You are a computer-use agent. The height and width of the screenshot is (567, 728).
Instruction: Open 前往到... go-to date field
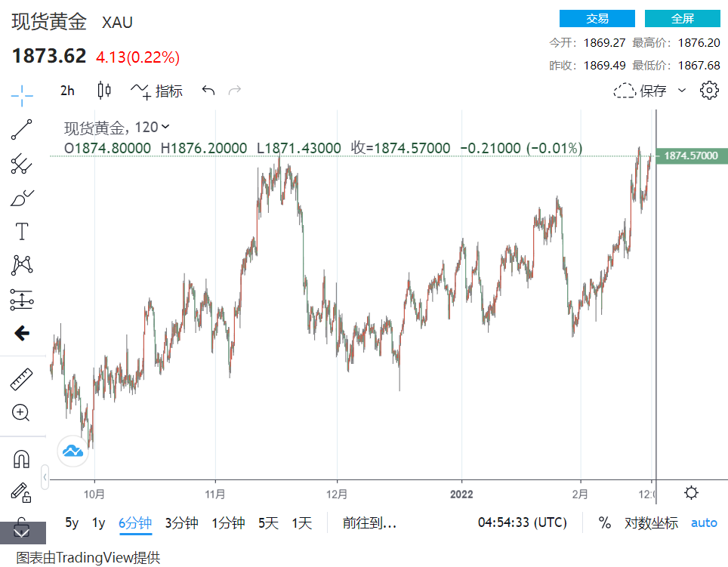(x=369, y=522)
